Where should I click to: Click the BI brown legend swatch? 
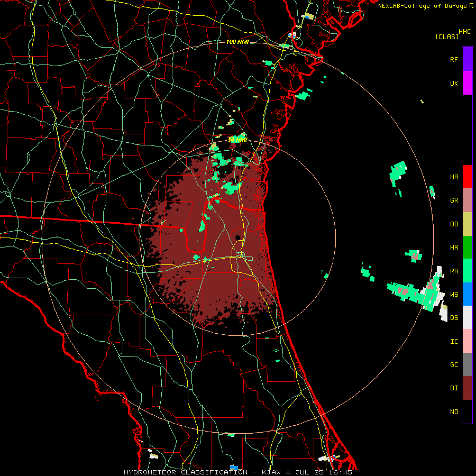pyautogui.click(x=467, y=388)
